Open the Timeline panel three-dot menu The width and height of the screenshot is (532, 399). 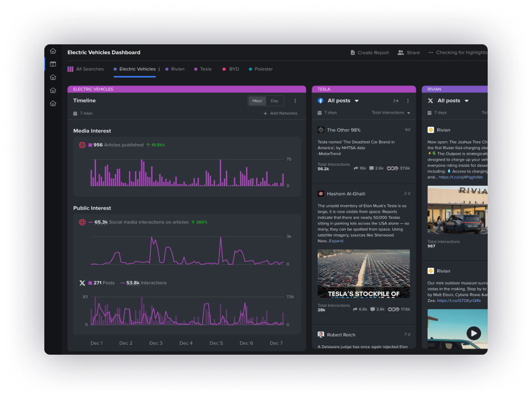coord(295,101)
